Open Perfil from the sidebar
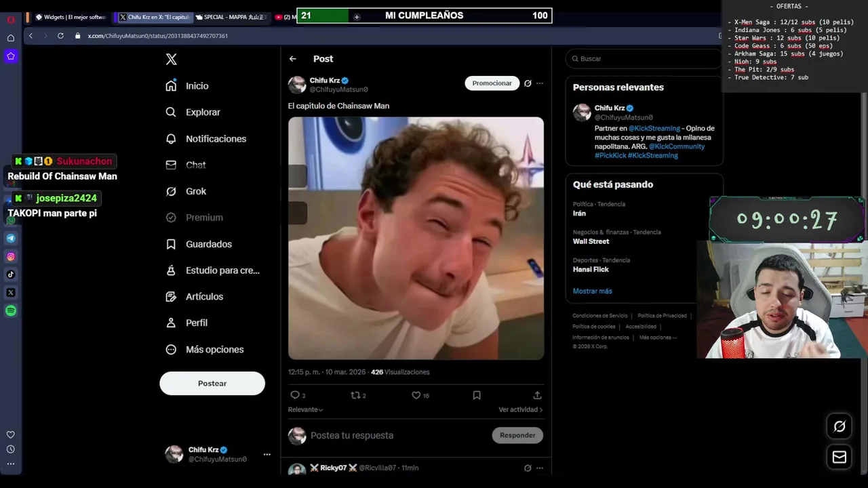 coord(186,323)
